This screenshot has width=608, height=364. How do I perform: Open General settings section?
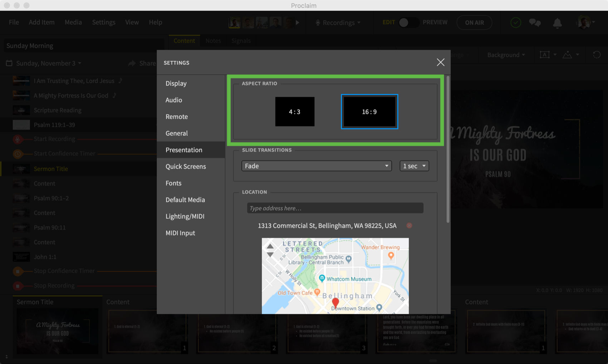[191, 133]
